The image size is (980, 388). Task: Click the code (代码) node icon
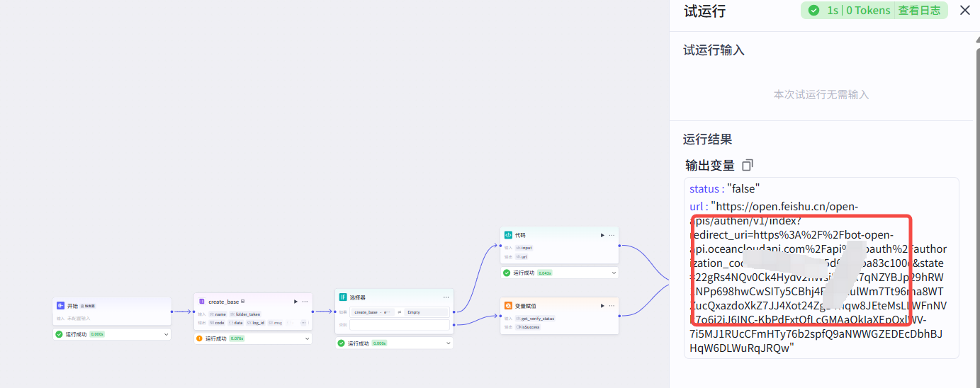tap(508, 234)
